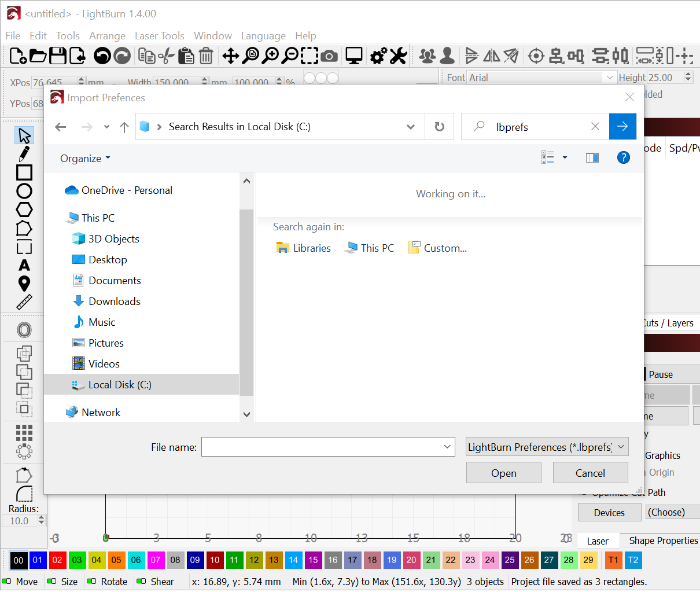The width and height of the screenshot is (700, 592).
Task: Open the Laser Tools menu
Action: (160, 36)
